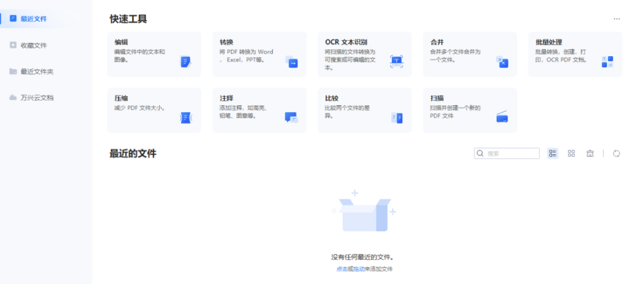Viewport: 644px width, 284px height.
Task: Click the 最近文件 sidebar icon
Action: point(13,19)
